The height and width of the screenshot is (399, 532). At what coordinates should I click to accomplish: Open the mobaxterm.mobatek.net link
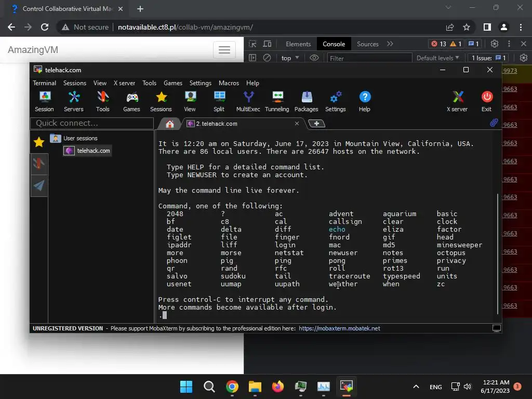[x=339, y=328]
